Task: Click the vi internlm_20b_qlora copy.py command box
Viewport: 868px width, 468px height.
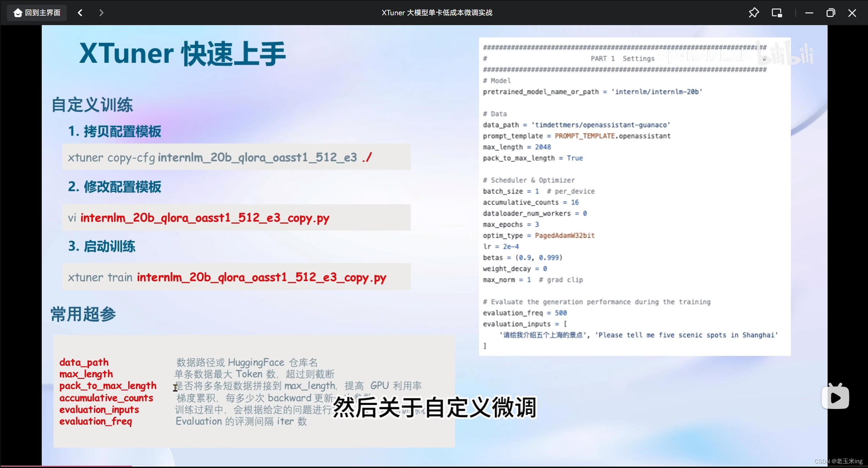Action: (236, 217)
